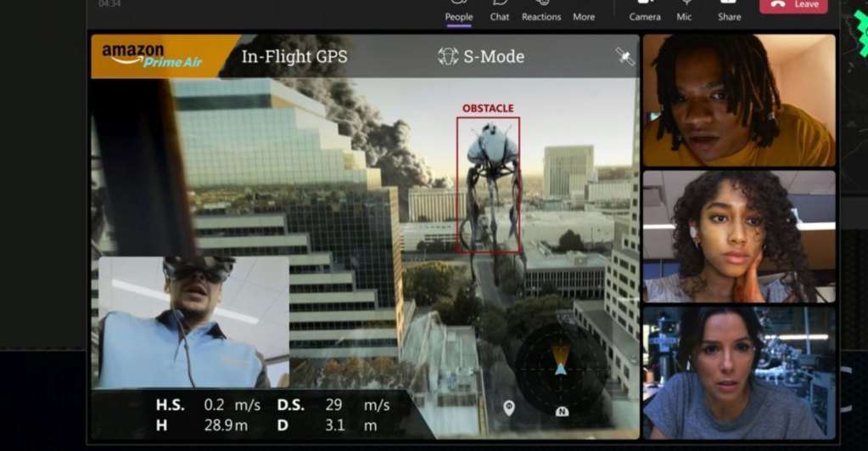Click the S-Mode drone icon
The height and width of the screenshot is (451, 868).
448,57
